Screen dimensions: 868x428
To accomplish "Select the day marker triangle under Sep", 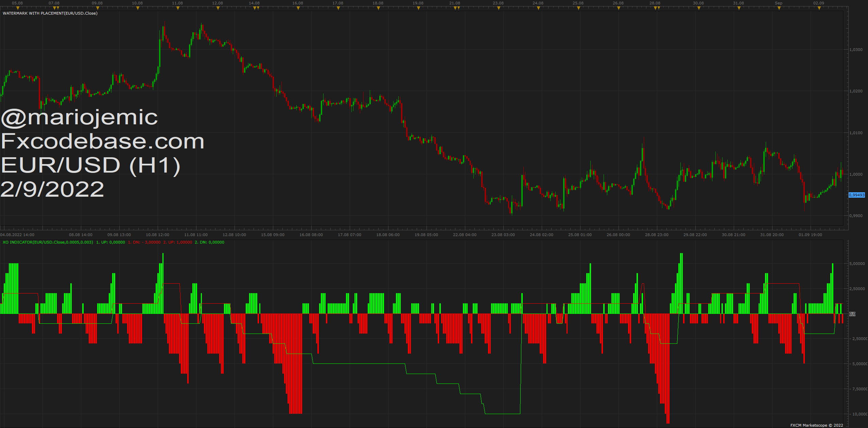I will click(779, 8).
